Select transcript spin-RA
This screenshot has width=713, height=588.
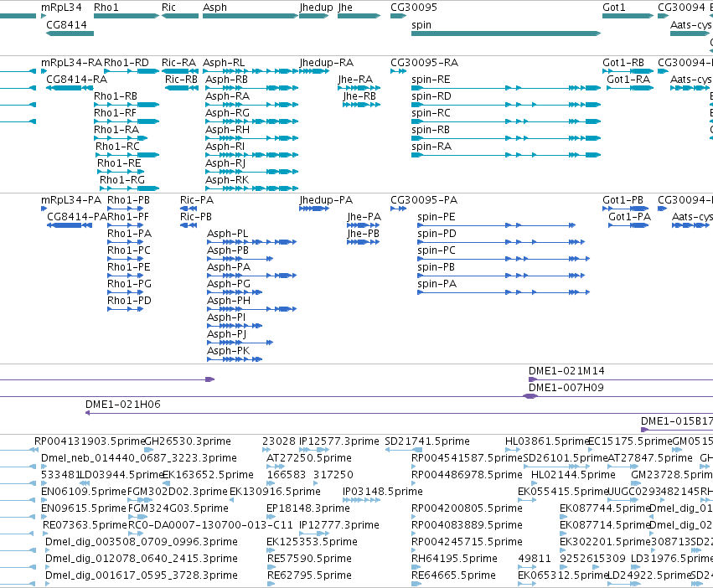click(506, 155)
